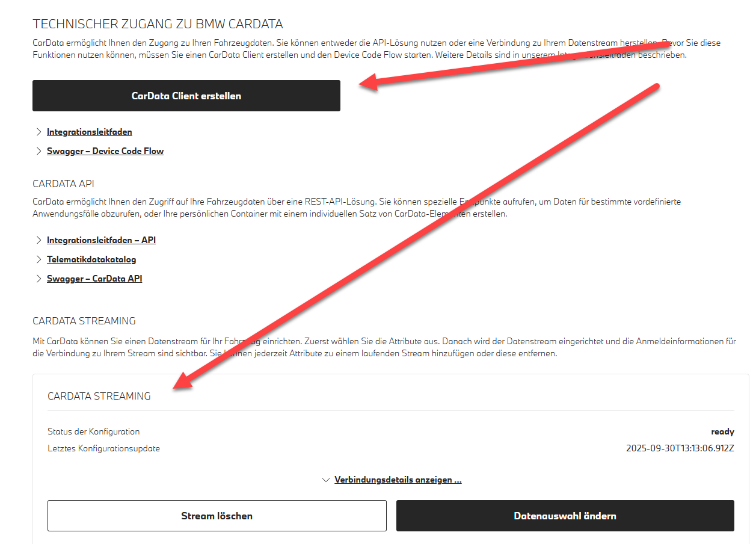Select the 'ready' configuration status value
The height and width of the screenshot is (544, 756).
[x=722, y=431]
